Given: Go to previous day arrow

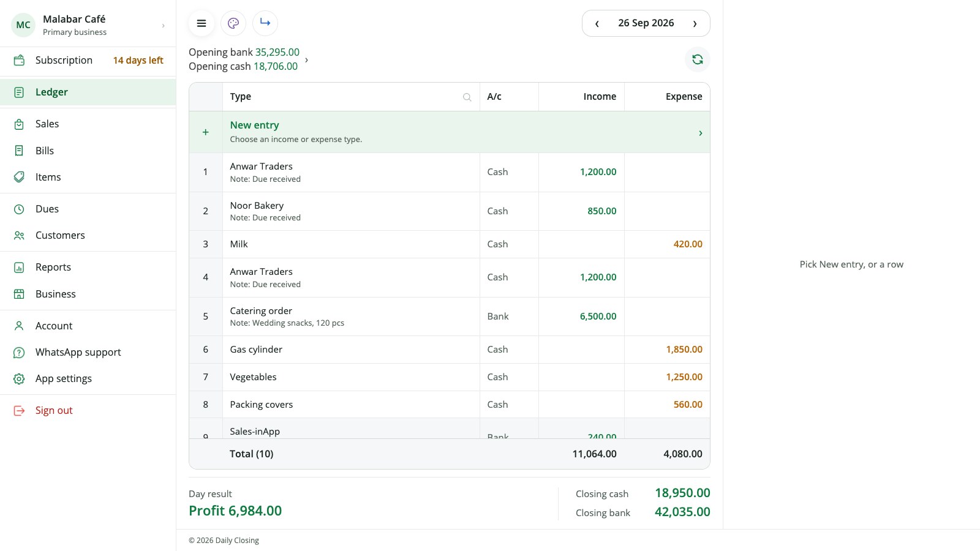Looking at the screenshot, I should coord(597,23).
